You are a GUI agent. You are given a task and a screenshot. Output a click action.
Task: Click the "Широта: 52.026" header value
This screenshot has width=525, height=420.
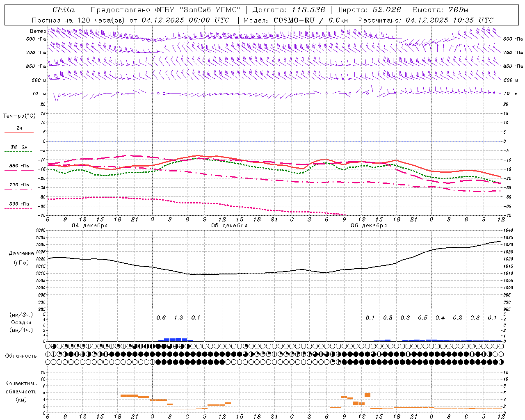pyautogui.click(x=368, y=10)
